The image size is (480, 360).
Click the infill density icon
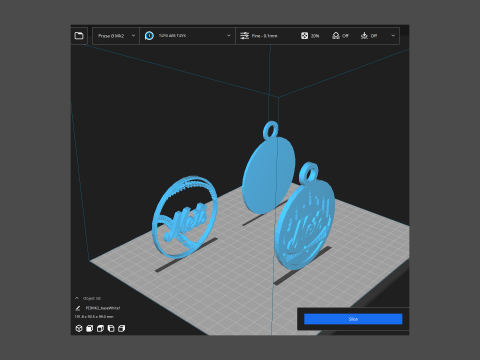pyautogui.click(x=304, y=36)
